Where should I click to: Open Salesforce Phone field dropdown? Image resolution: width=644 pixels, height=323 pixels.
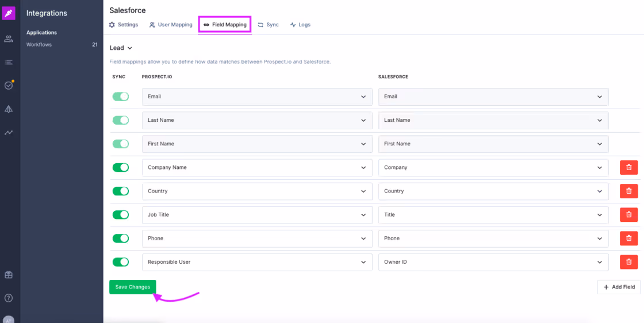tap(493, 238)
